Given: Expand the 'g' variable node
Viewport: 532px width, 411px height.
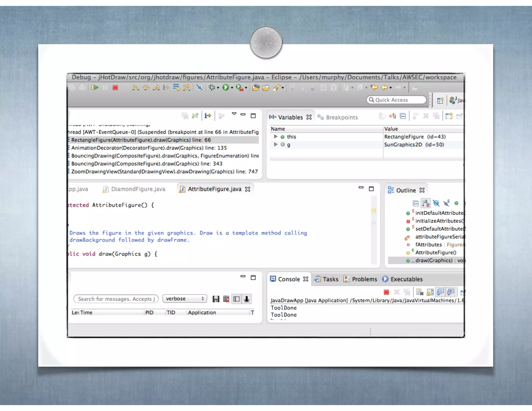Looking at the screenshot, I should pos(276,144).
